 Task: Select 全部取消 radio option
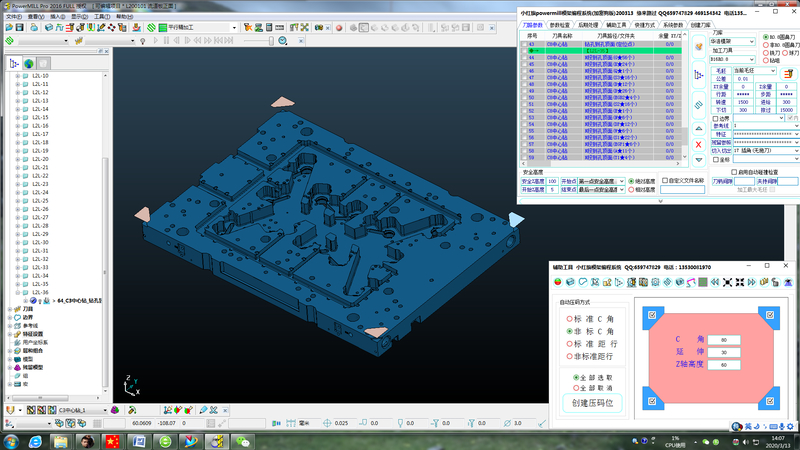[x=576, y=388]
